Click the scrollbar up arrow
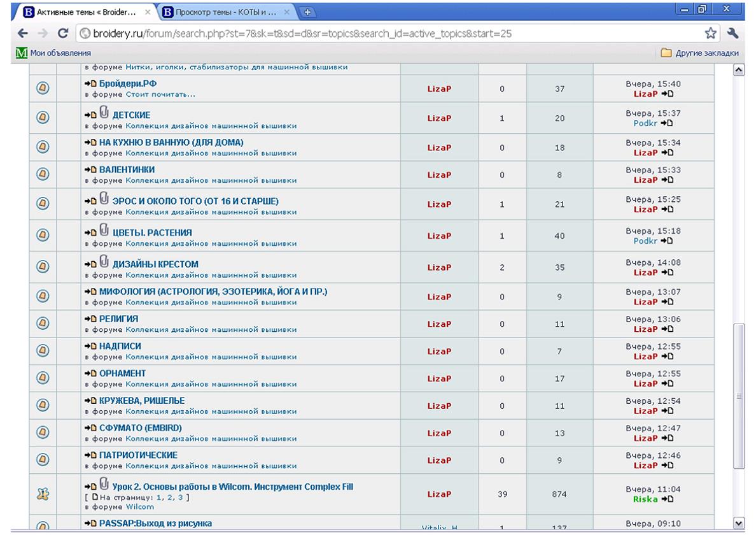This screenshot has height=535, width=756. 739,69
